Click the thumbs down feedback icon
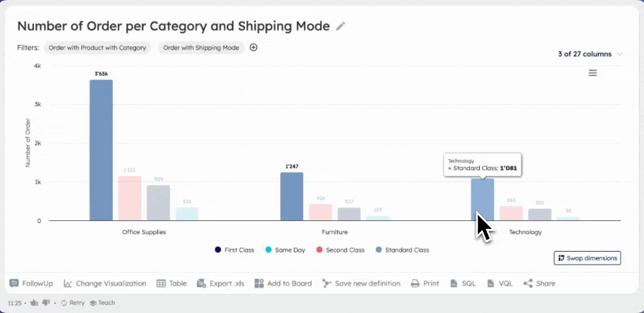The width and height of the screenshot is (644, 313). (45, 303)
